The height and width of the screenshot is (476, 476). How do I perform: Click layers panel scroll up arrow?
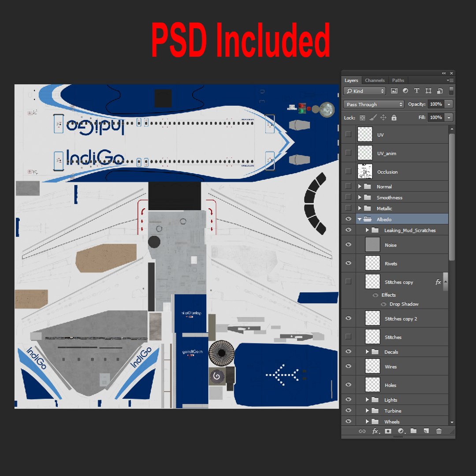[452, 129]
